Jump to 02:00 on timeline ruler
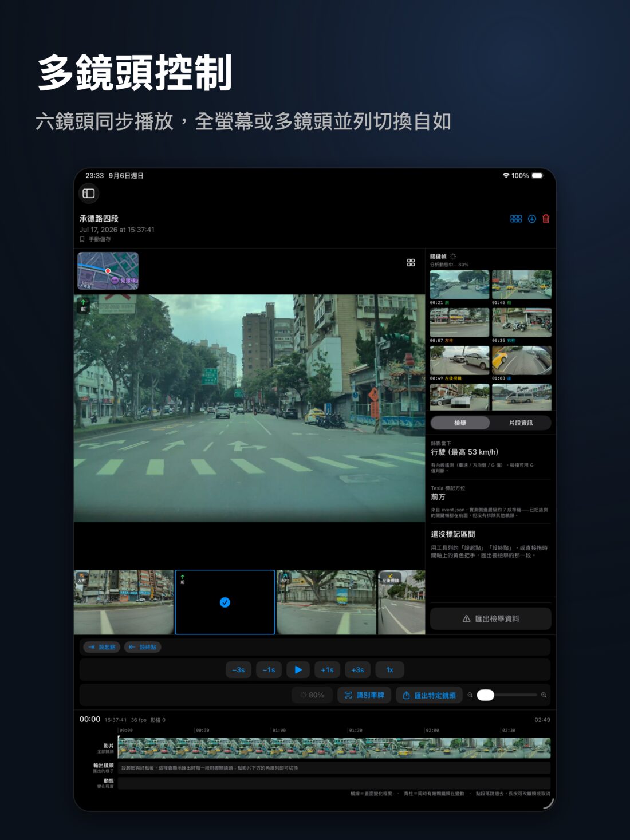630x840 pixels. click(432, 730)
